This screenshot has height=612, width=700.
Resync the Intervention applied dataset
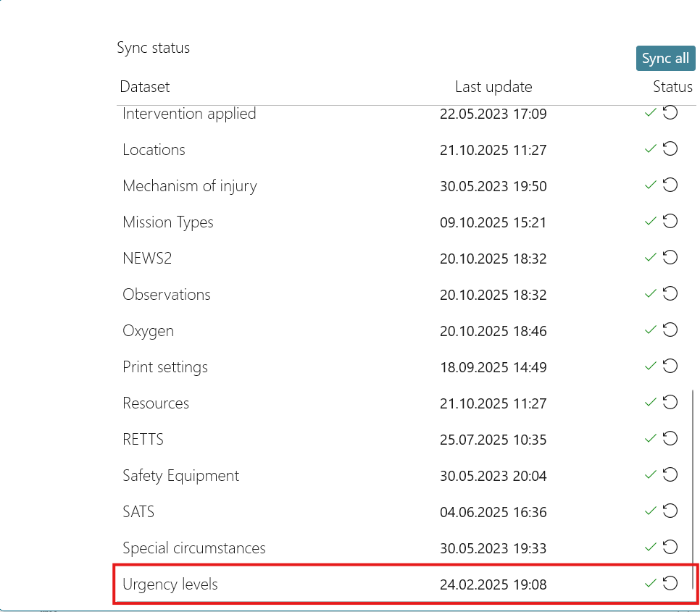670,113
